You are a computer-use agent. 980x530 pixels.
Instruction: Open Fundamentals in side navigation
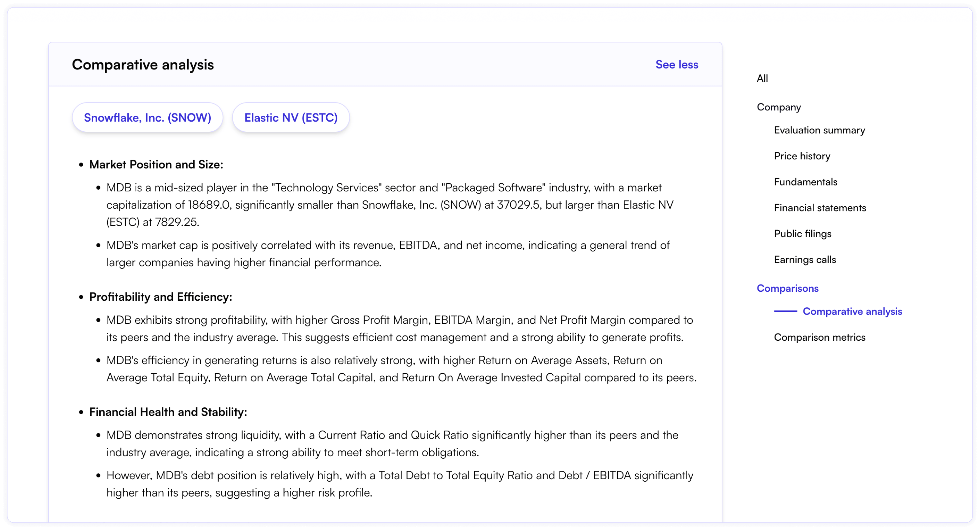805,182
